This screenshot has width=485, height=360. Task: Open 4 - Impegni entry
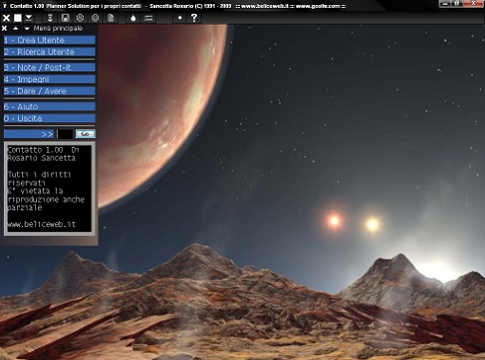click(49, 79)
